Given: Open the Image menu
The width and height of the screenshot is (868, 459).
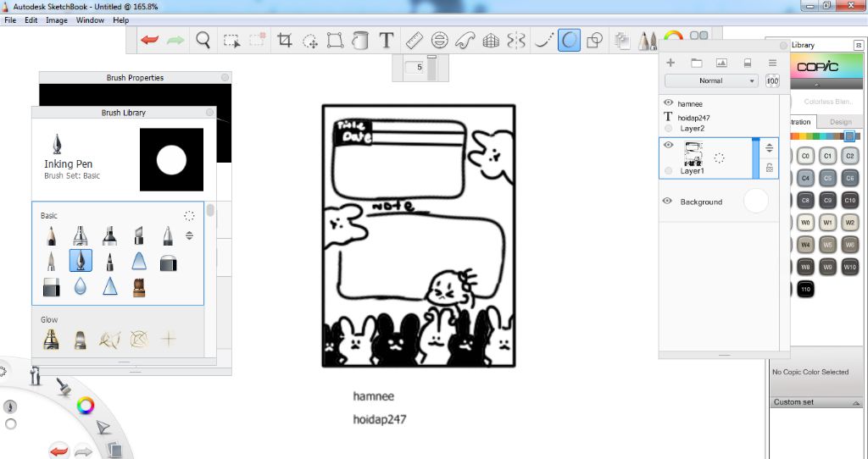Looking at the screenshot, I should pyautogui.click(x=57, y=20).
